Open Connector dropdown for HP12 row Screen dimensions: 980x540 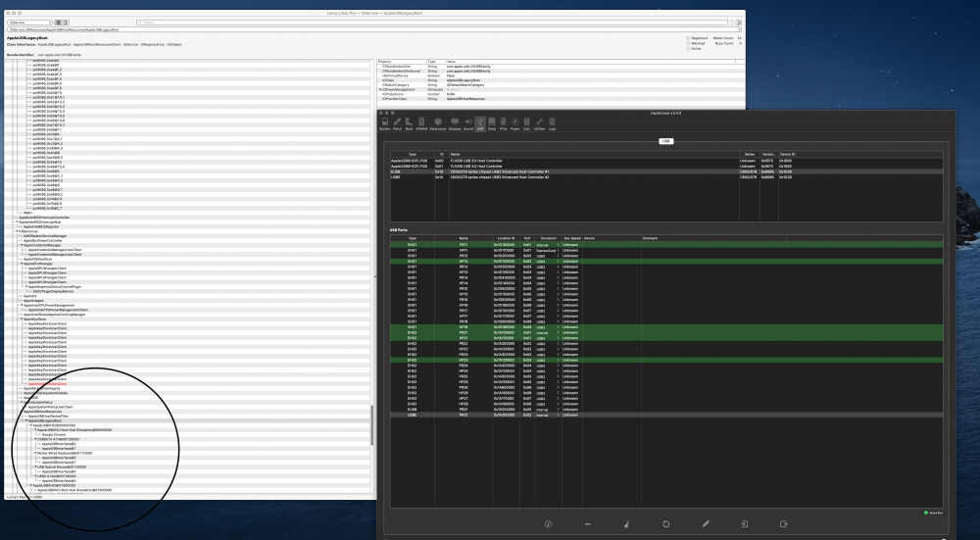[x=547, y=262]
